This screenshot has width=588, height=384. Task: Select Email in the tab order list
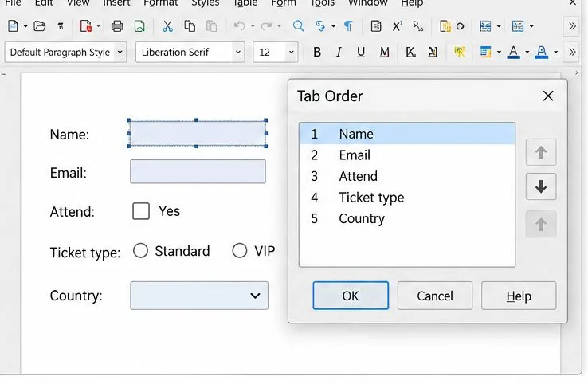pyautogui.click(x=407, y=155)
